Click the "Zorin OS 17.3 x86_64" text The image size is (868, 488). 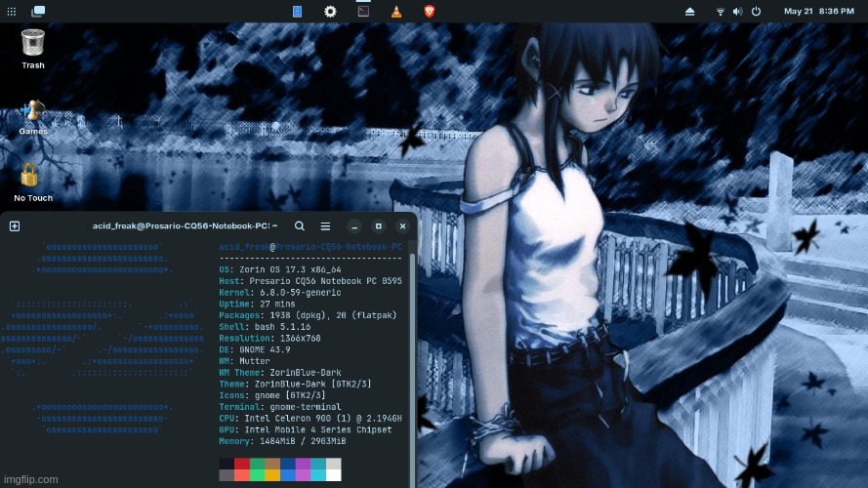[290, 269]
